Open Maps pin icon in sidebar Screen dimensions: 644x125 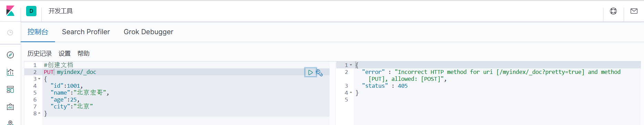(x=10, y=123)
